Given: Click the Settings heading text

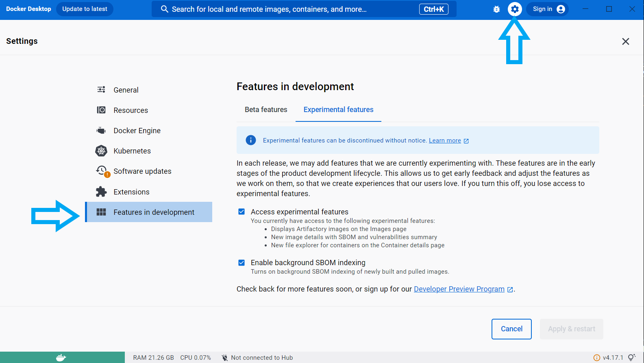Looking at the screenshot, I should pos(22,41).
